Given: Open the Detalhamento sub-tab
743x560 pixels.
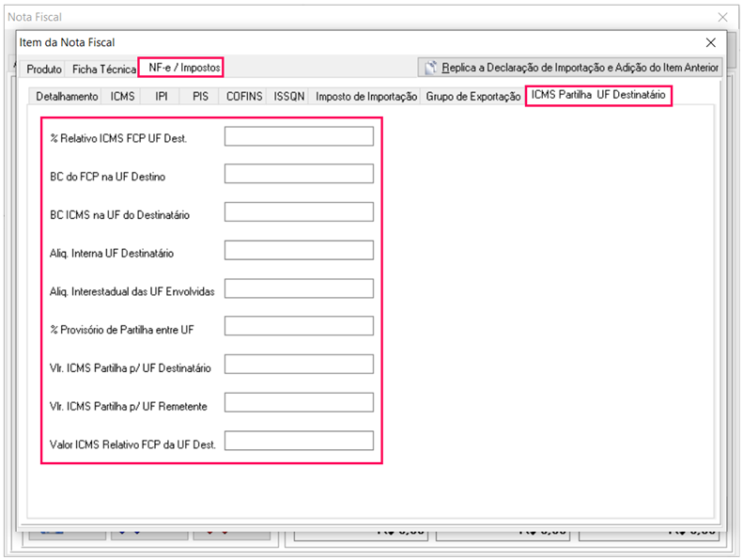Looking at the screenshot, I should 66,97.
